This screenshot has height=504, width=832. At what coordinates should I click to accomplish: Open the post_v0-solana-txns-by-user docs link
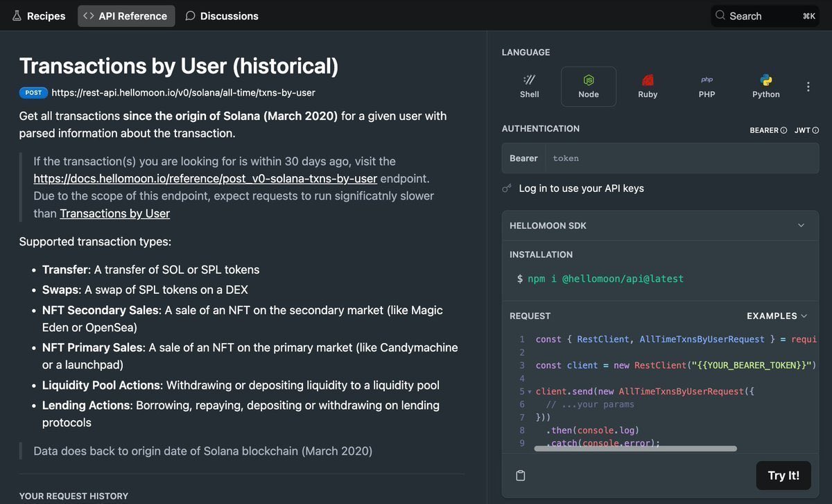point(205,179)
